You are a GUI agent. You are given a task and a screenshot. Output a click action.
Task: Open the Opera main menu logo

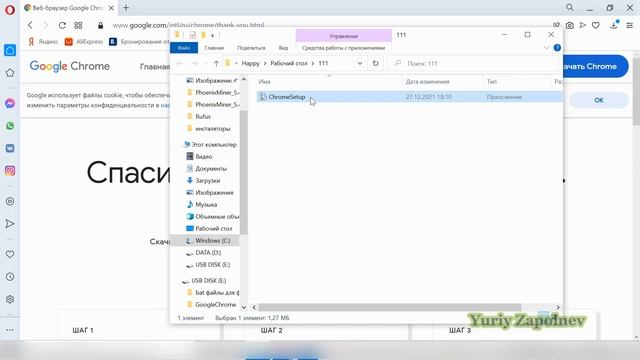tap(9, 9)
